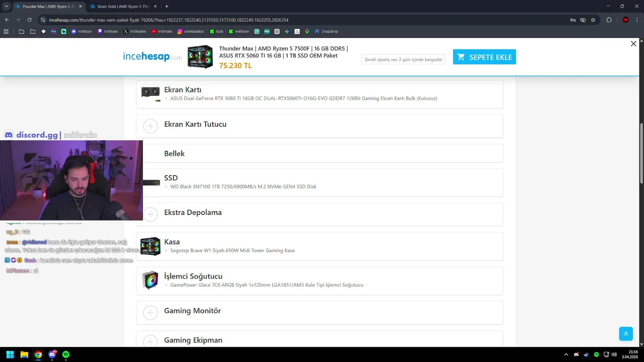The width and height of the screenshot is (644, 362).
Task: Select the GamePower Glace cooler image
Action: coord(150,281)
